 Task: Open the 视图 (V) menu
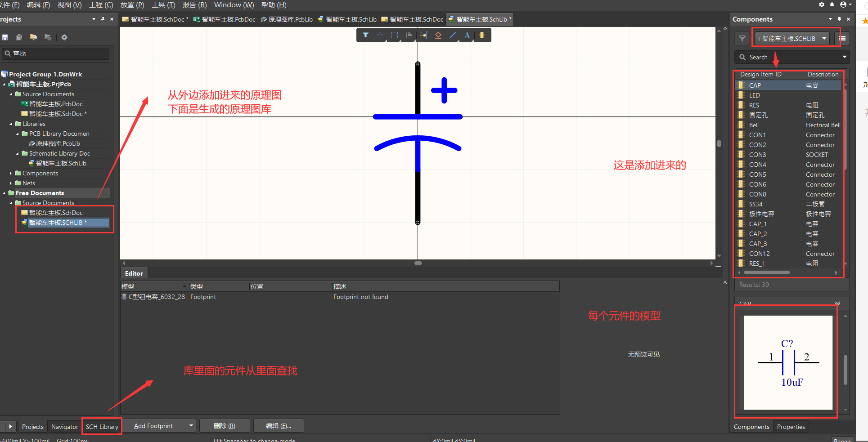pos(69,4)
